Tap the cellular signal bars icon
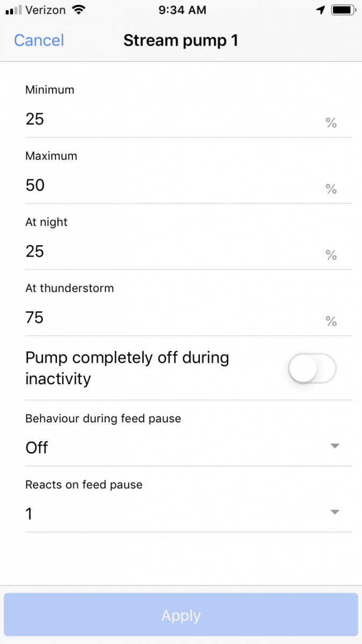The image size is (362, 644). (x=13, y=10)
